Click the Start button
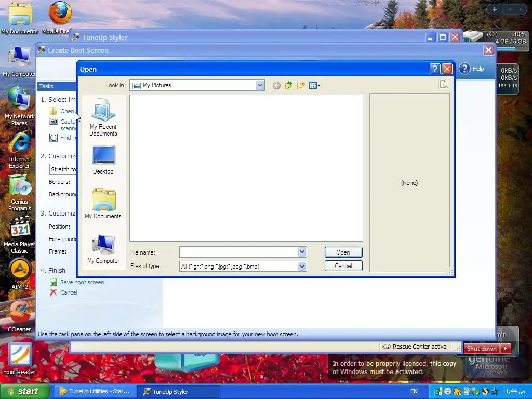Viewport: 532px width, 399px height. [24, 391]
